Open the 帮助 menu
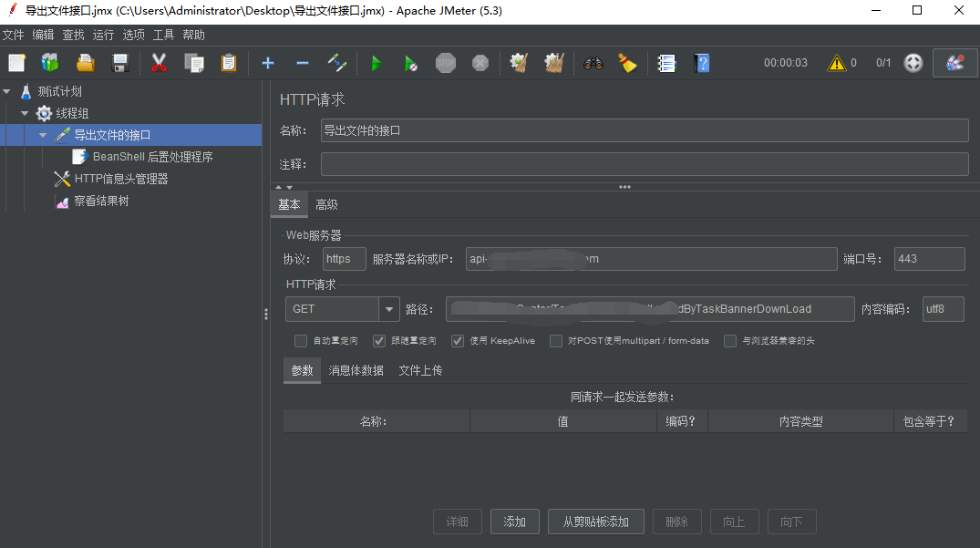This screenshot has width=980, height=548. (x=193, y=35)
